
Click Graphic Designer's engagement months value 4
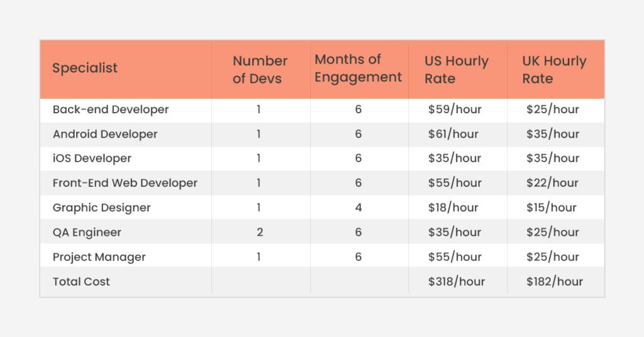click(358, 207)
